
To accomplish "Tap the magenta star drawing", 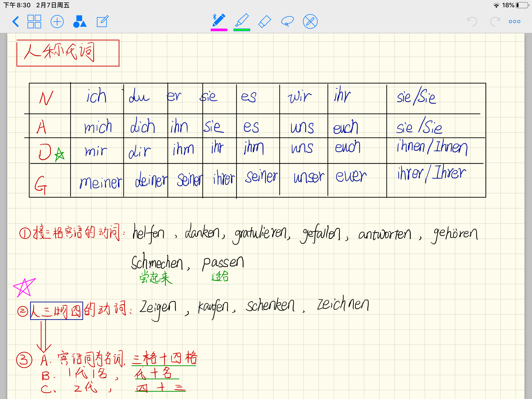I will [x=24, y=287].
